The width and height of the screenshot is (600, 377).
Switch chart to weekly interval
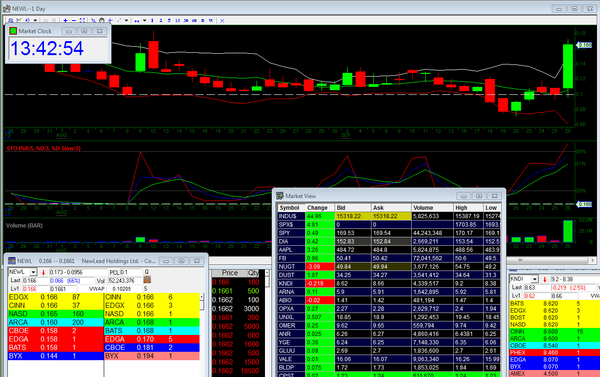pos(211,20)
